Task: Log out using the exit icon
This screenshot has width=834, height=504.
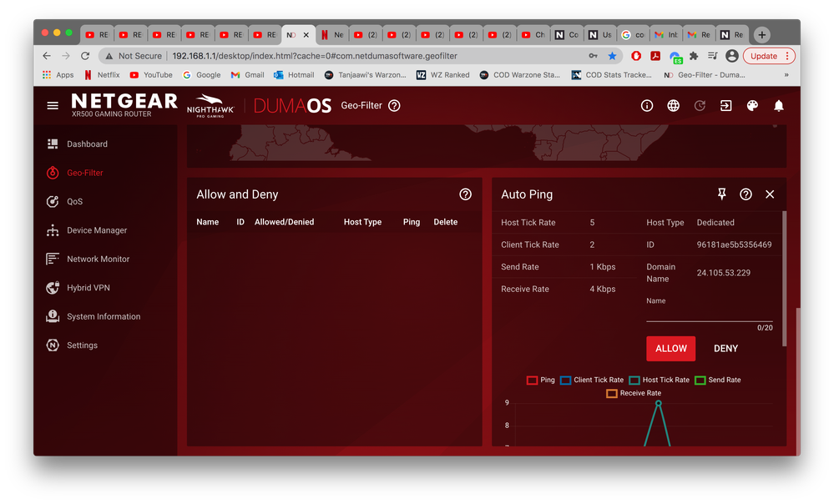Action: click(725, 105)
